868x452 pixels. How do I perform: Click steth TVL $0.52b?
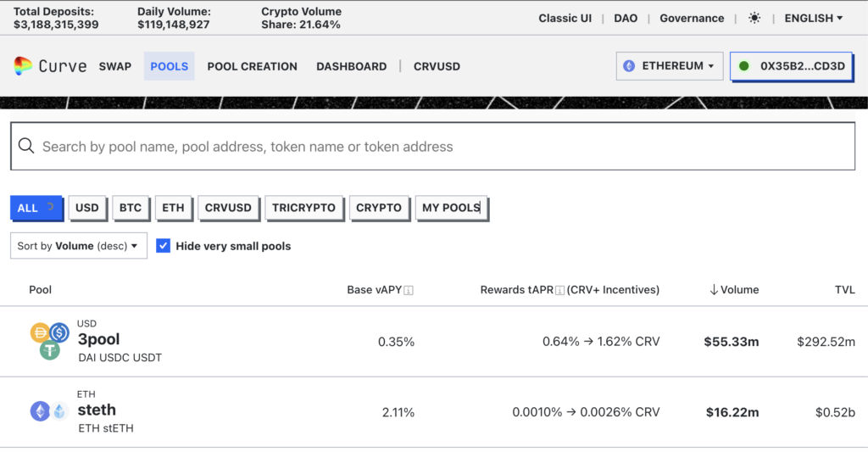835,412
